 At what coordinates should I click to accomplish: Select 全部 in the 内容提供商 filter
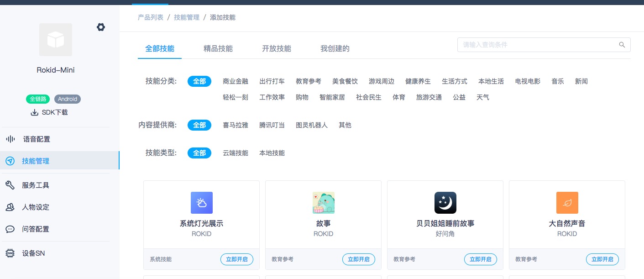pos(199,125)
